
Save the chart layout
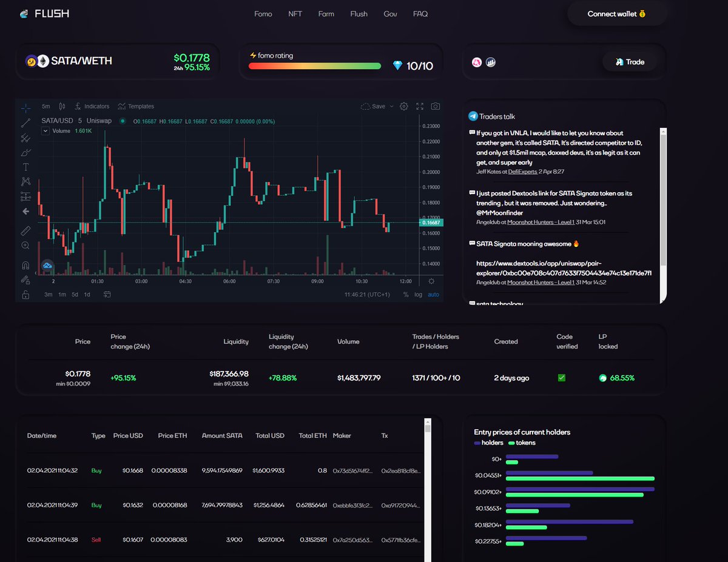click(x=373, y=106)
